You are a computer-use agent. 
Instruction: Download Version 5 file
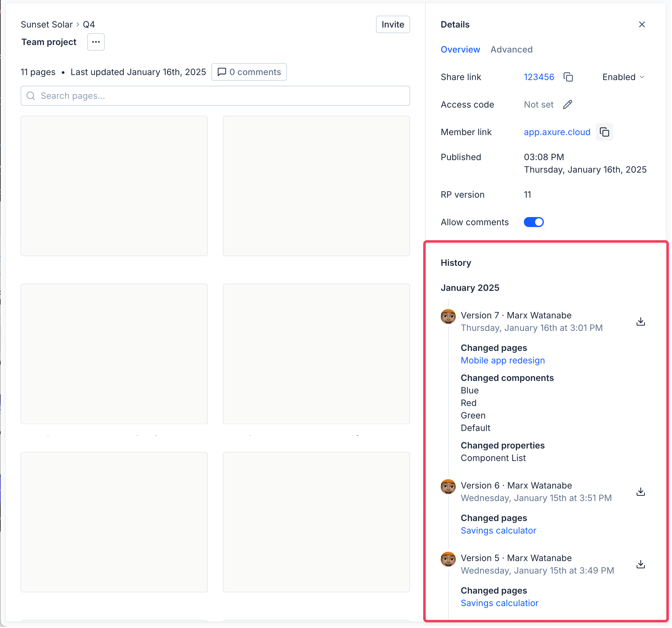point(640,564)
